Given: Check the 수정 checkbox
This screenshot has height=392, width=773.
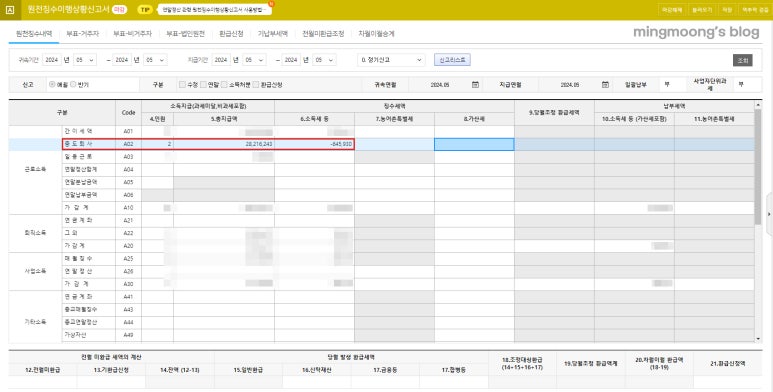Looking at the screenshot, I should click(182, 85).
